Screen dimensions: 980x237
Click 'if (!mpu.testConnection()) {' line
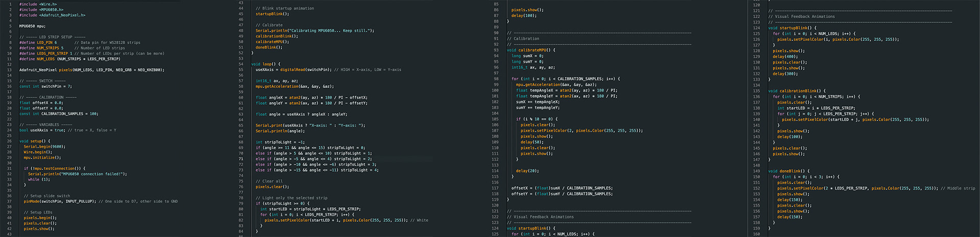point(54,169)
